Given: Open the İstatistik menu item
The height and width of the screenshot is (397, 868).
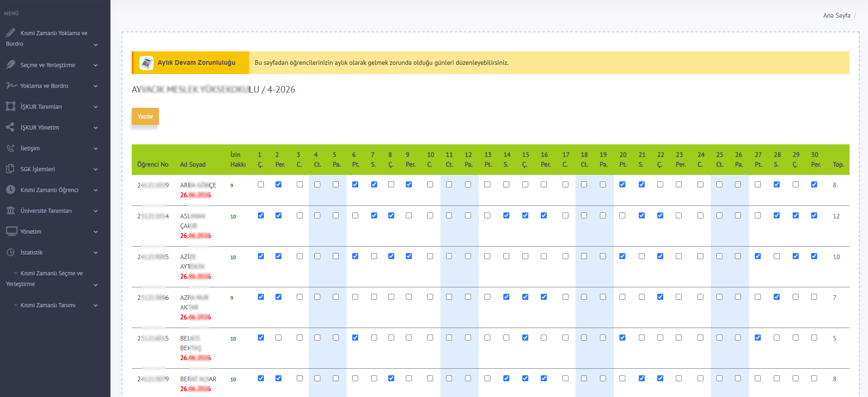Looking at the screenshot, I should 55,252.
